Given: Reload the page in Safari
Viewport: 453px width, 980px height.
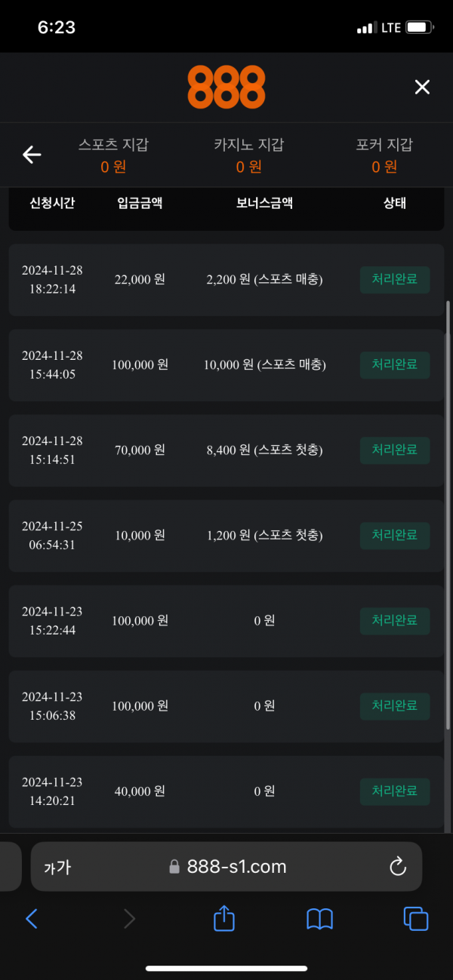Looking at the screenshot, I should click(398, 867).
